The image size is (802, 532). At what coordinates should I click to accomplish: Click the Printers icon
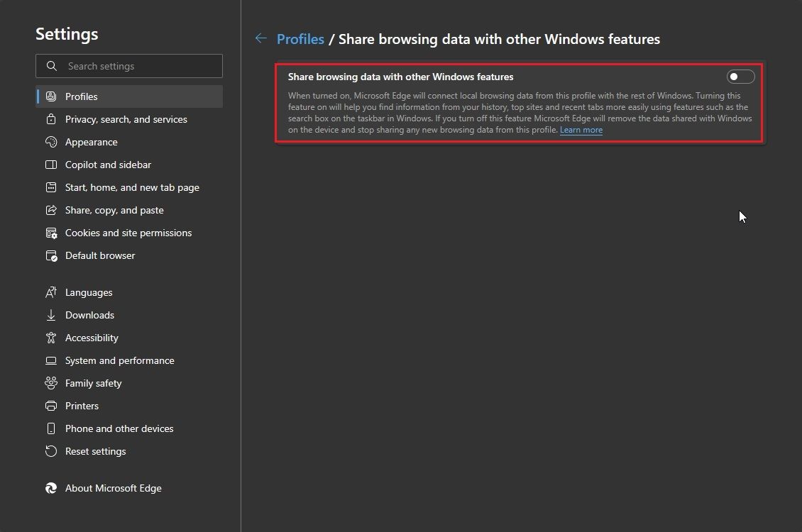pos(50,406)
